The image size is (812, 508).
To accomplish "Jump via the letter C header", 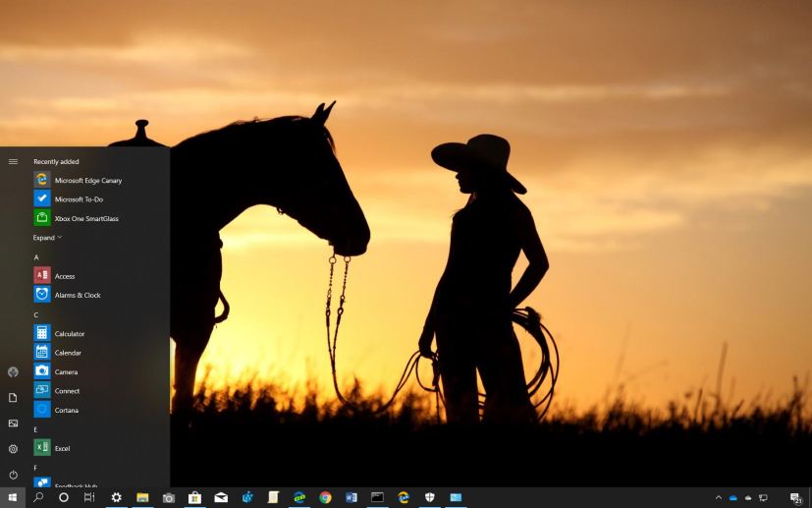I will [36, 314].
